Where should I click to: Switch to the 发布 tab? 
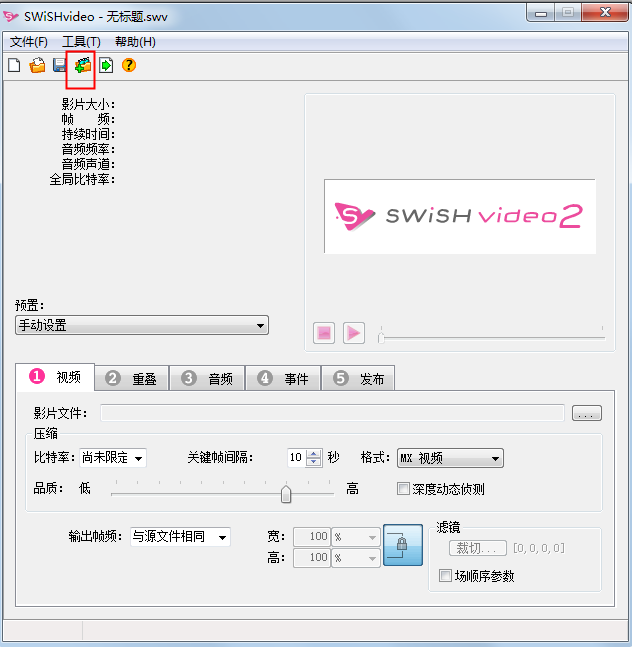358,378
